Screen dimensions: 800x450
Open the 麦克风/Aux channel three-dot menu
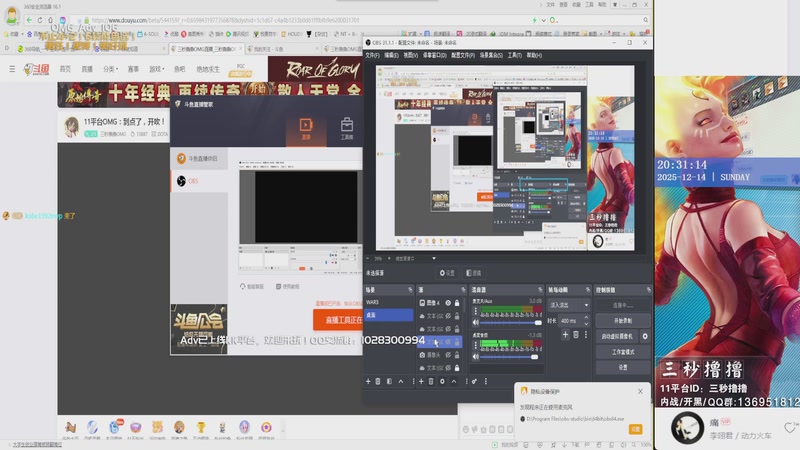[476, 311]
